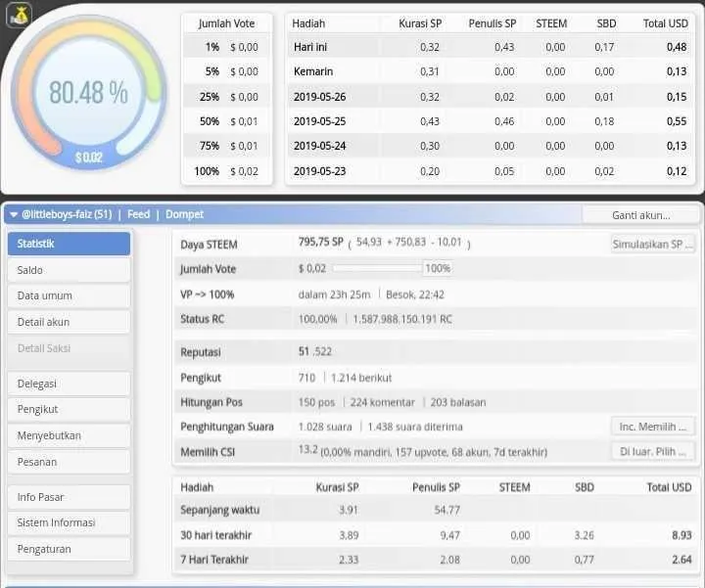Click the 2019-05-26 reward row
The height and width of the screenshot is (588, 705).
[x=491, y=97]
